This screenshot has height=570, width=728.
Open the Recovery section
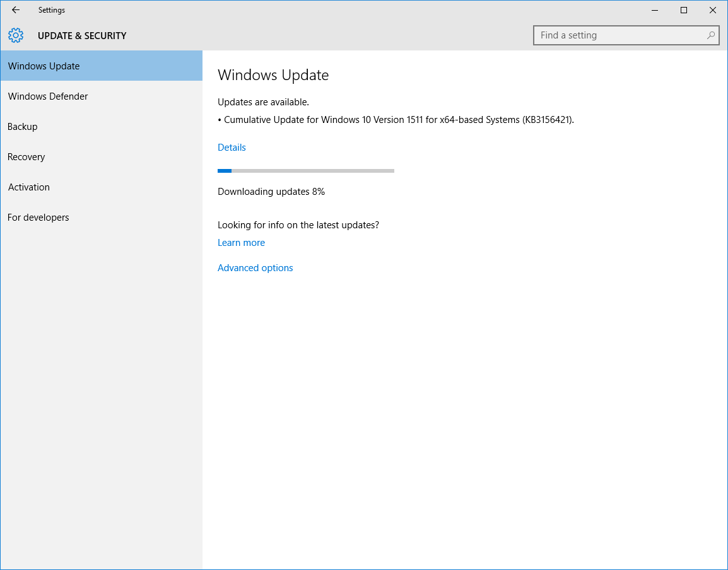[x=26, y=157]
